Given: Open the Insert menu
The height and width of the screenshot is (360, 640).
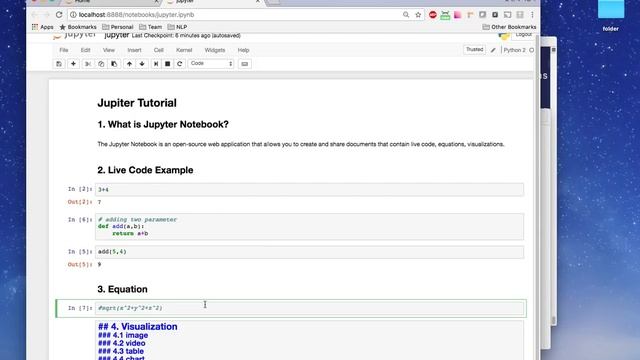Looking at the screenshot, I should click(x=134, y=50).
